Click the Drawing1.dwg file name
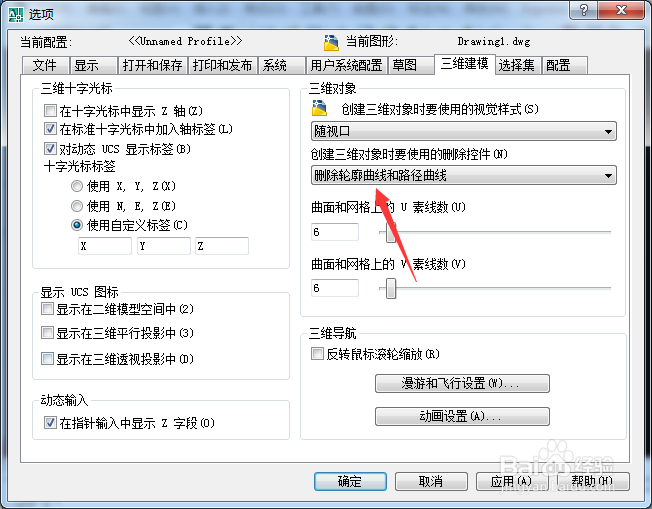652x509 pixels. [x=494, y=42]
